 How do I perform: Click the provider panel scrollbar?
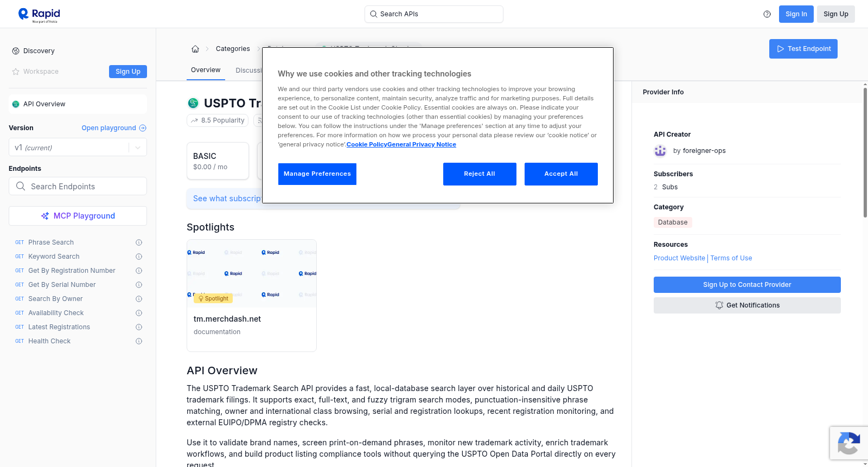pyautogui.click(x=865, y=152)
